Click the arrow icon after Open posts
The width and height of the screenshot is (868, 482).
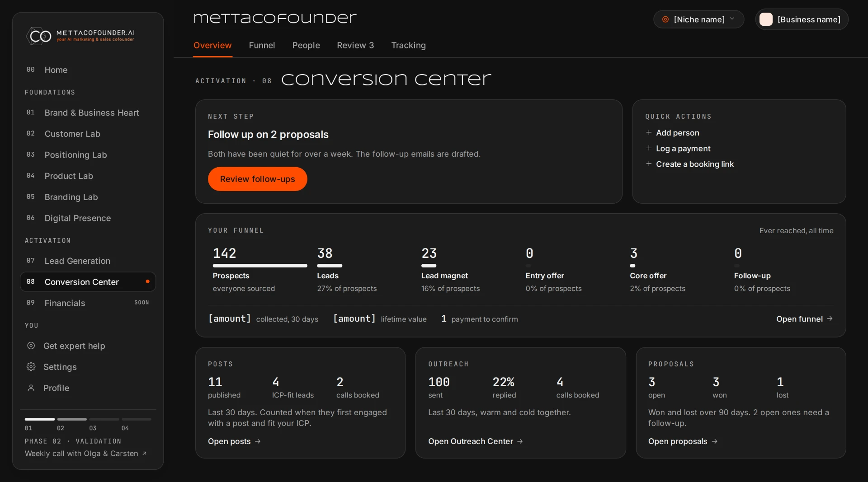258,441
